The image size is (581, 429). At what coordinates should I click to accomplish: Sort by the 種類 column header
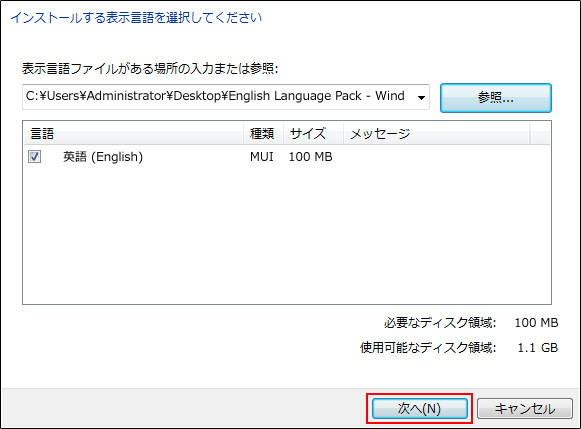coord(263,133)
